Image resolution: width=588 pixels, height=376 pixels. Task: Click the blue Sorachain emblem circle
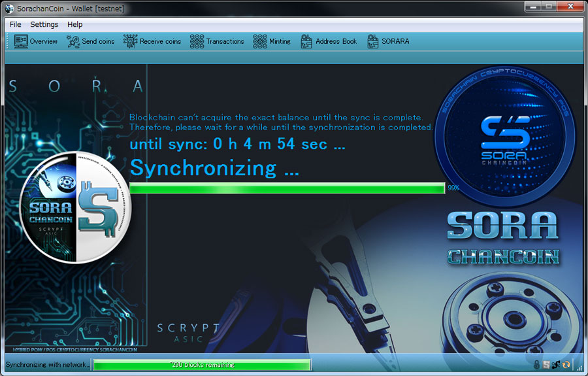tap(505, 136)
